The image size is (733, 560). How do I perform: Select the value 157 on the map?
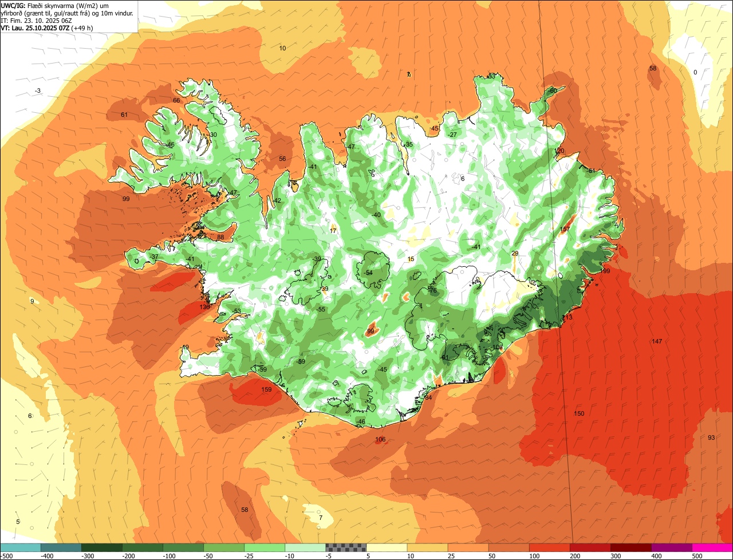tap(565, 229)
